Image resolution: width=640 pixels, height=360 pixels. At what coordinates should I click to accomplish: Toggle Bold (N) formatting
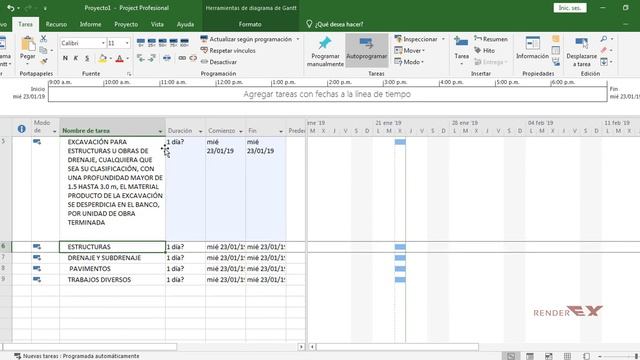pyautogui.click(x=65, y=59)
